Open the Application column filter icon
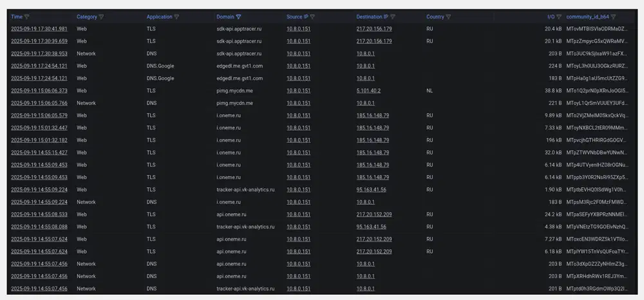The image size is (644, 300). (x=176, y=17)
